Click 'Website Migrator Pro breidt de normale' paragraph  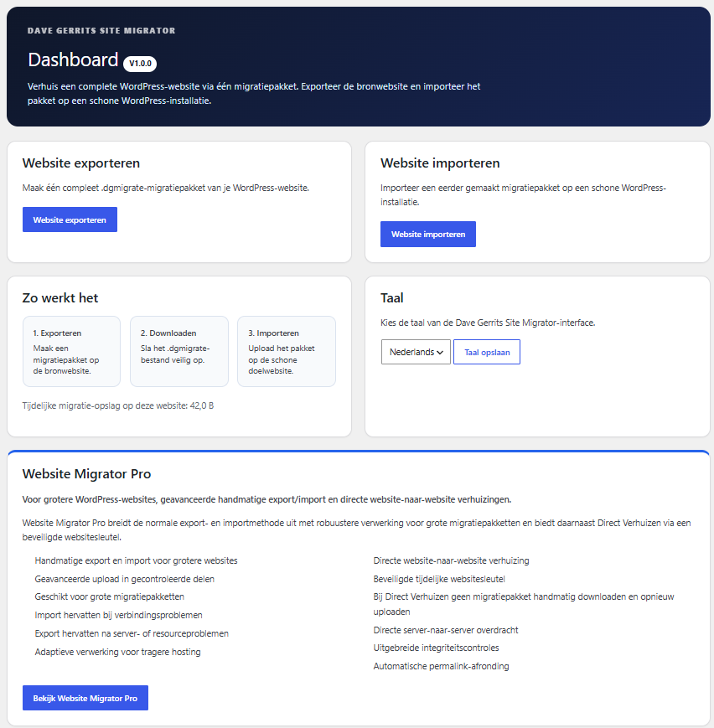[356, 529]
